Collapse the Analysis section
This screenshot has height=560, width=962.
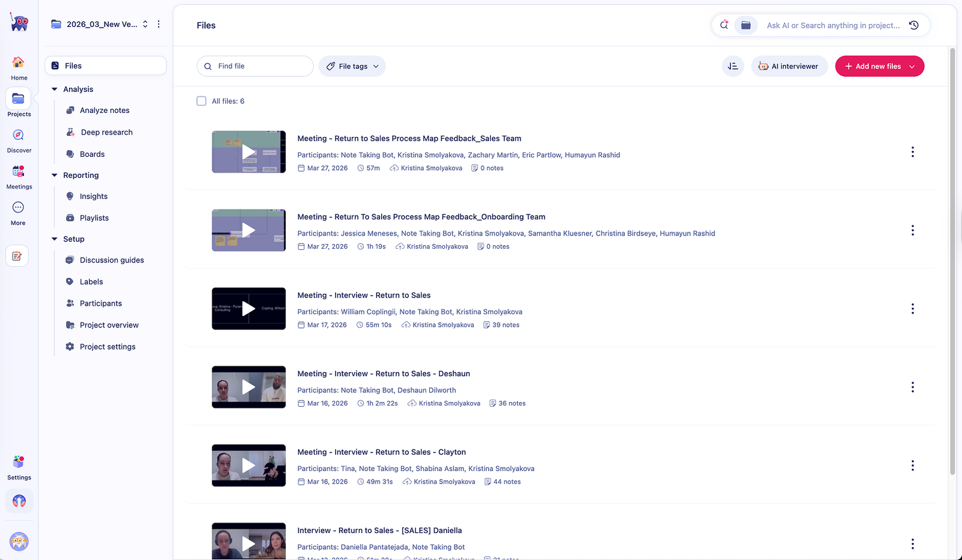[55, 90]
